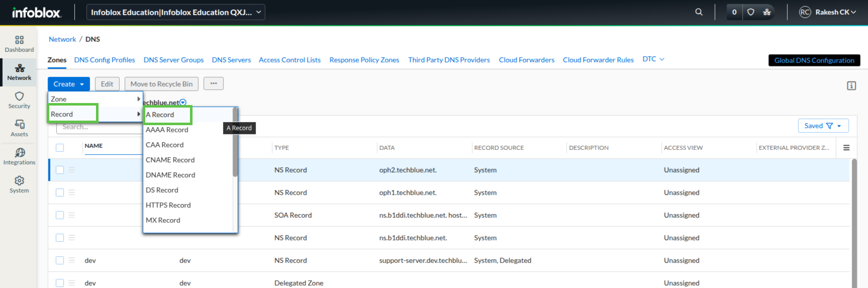Click the table vertical scrollbar
Screen dimensions: 868x288
[x=854, y=223]
